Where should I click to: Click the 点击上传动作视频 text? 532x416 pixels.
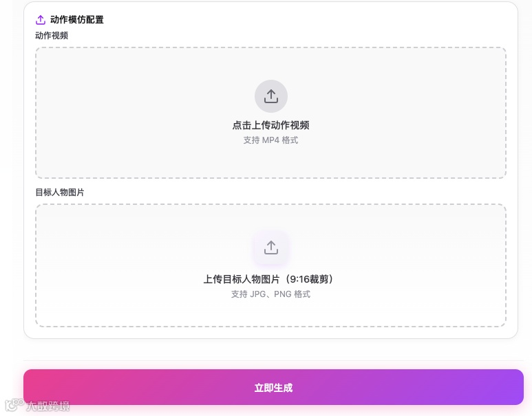pos(270,125)
